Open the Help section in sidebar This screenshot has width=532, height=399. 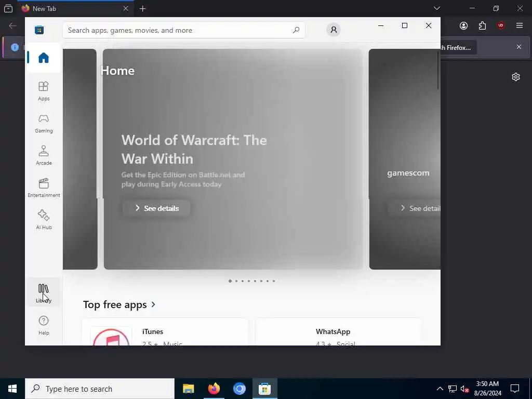pyautogui.click(x=44, y=325)
